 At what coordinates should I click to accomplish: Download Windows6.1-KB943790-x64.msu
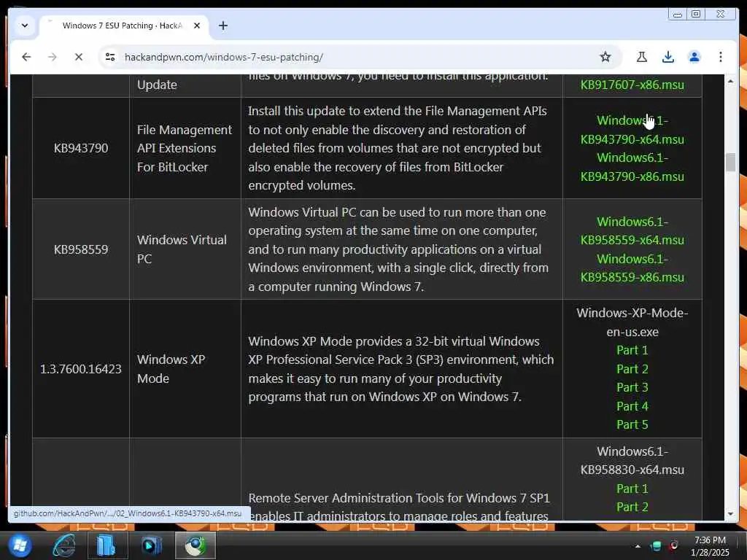coord(632,130)
